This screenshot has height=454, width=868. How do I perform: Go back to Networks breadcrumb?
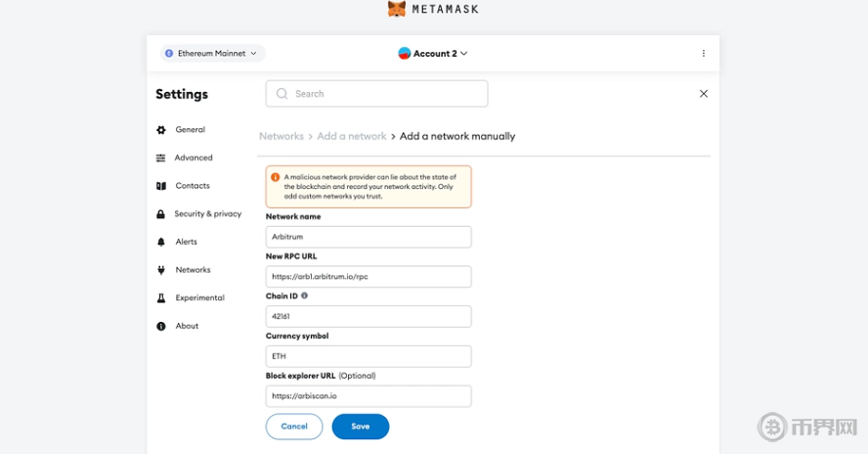(x=282, y=136)
